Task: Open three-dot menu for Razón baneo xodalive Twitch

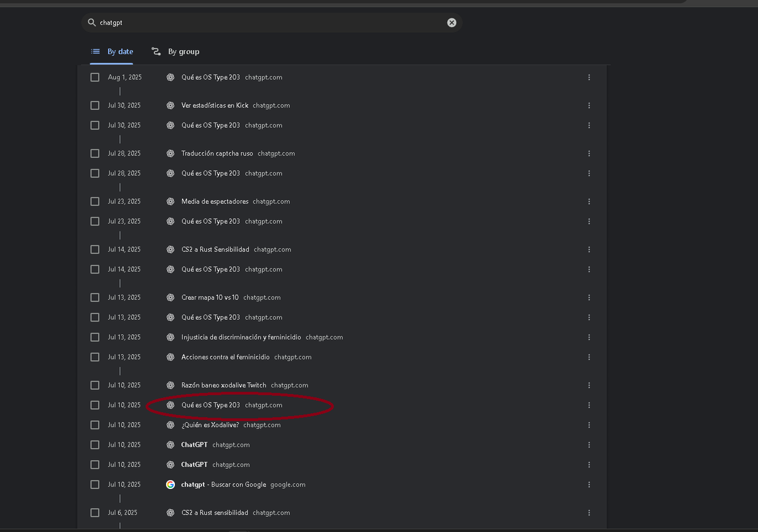Action: tap(589, 385)
